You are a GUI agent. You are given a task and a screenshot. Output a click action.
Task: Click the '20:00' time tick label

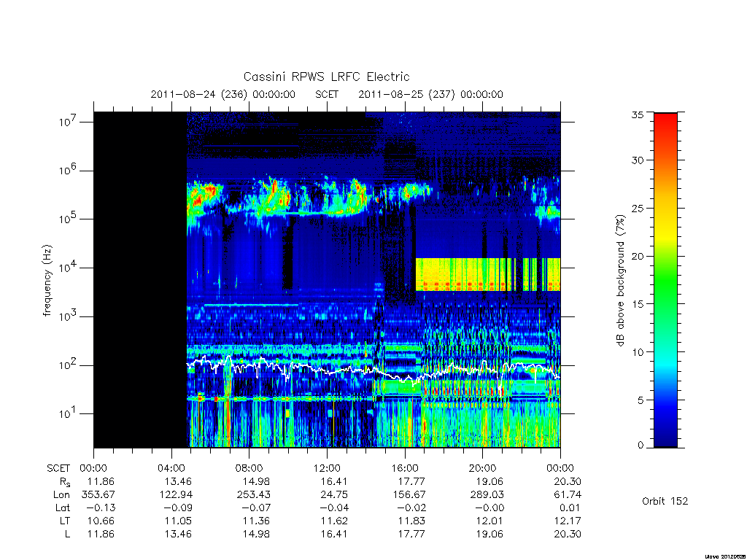point(483,469)
